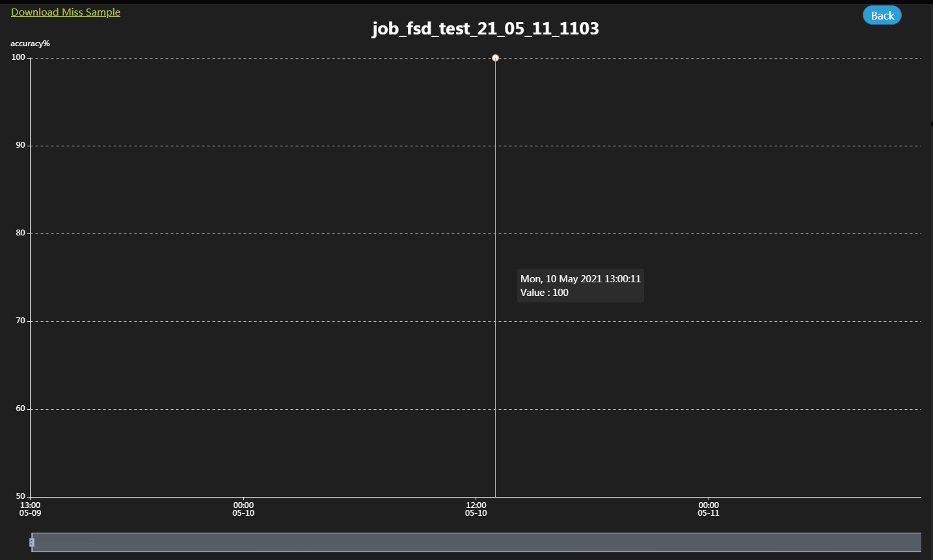Image resolution: width=933 pixels, height=560 pixels.
Task: Click the y-axis label 50
Action: [x=20, y=496]
